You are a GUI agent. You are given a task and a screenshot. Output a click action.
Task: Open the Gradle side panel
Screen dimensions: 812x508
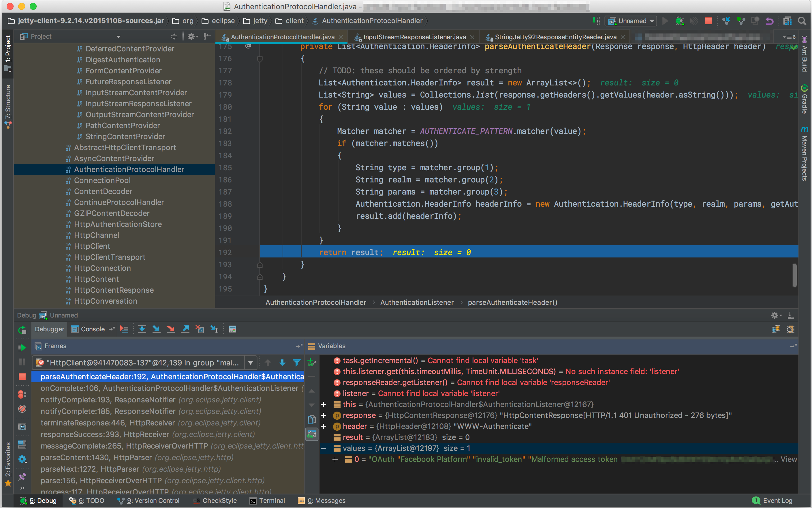(805, 99)
